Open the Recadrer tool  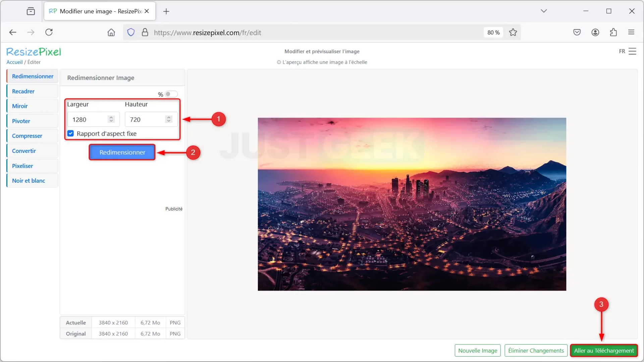click(33, 91)
